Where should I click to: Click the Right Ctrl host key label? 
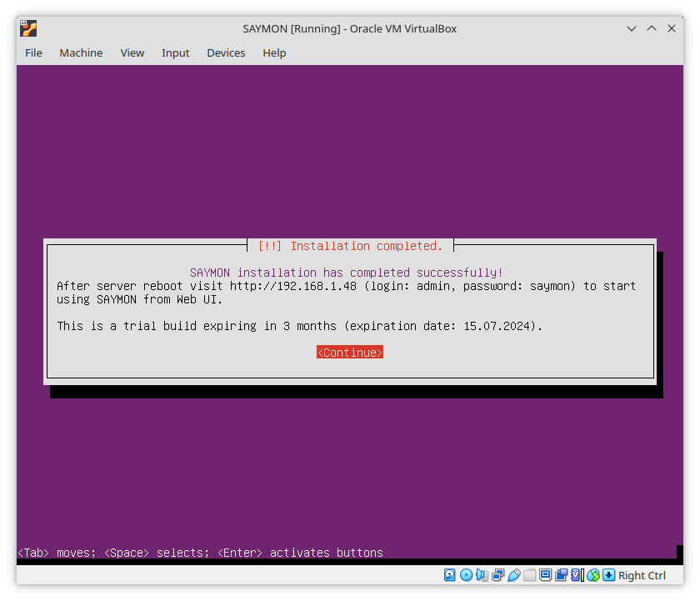[642, 575]
